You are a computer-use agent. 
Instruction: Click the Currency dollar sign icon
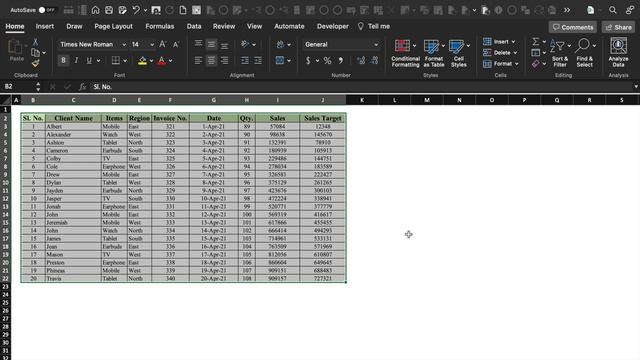(308, 60)
